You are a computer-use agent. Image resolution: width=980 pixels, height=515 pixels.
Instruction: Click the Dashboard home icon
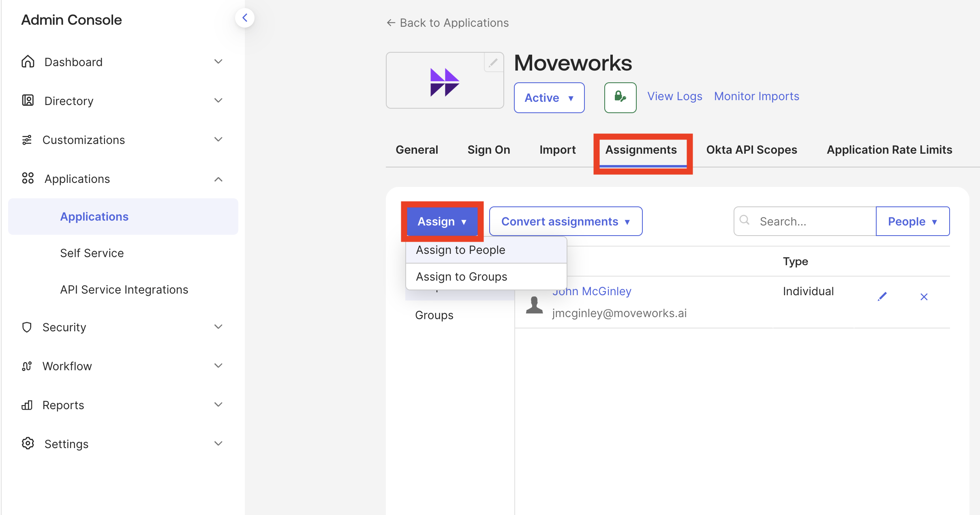coord(28,62)
